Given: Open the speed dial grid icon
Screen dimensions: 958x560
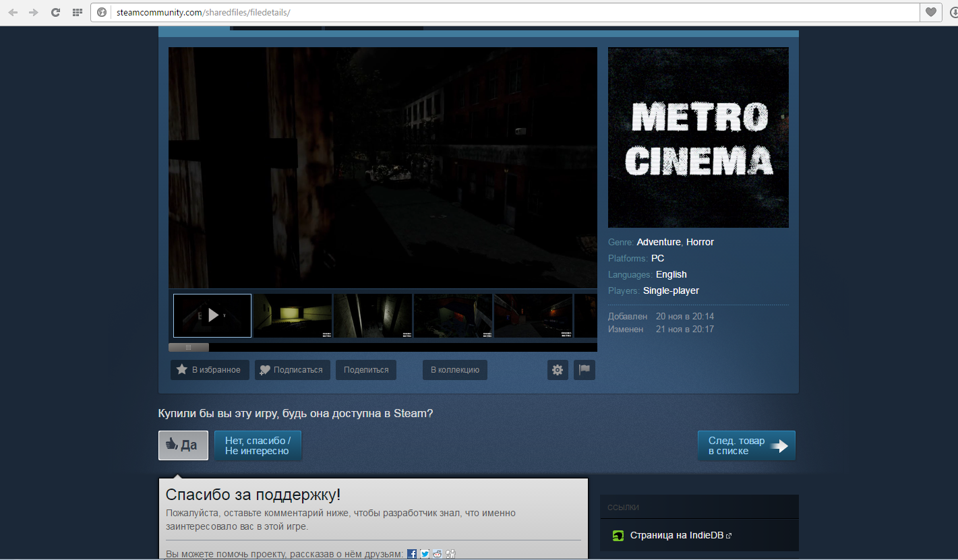Looking at the screenshot, I should coord(78,12).
